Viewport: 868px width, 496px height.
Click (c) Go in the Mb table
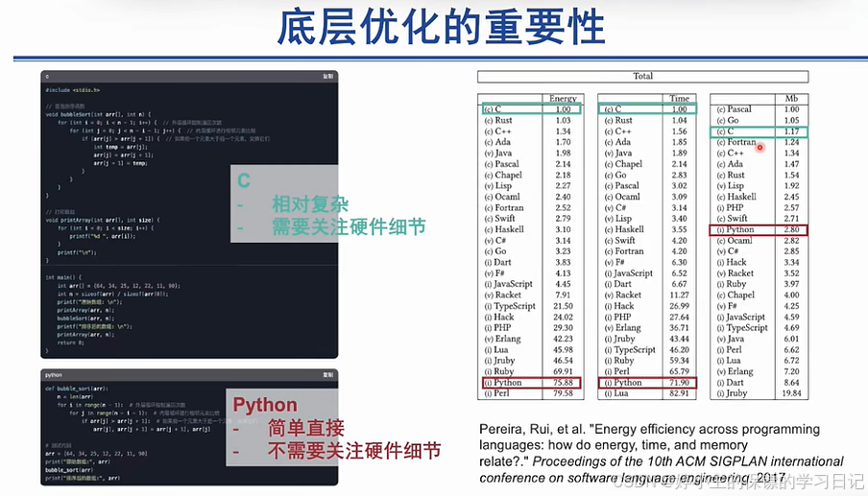[728, 121]
